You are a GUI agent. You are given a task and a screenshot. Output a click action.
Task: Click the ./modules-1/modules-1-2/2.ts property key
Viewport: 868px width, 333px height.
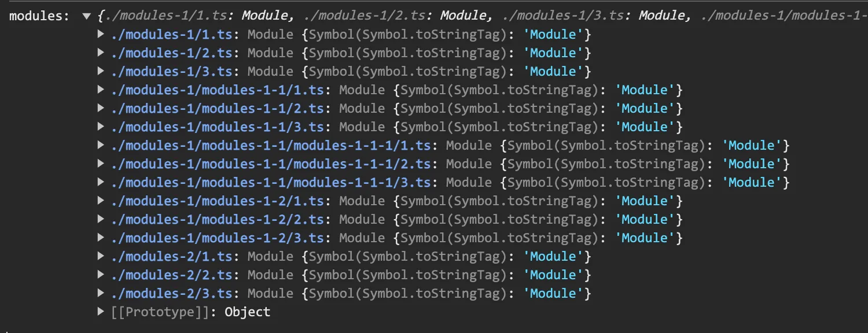(x=217, y=220)
